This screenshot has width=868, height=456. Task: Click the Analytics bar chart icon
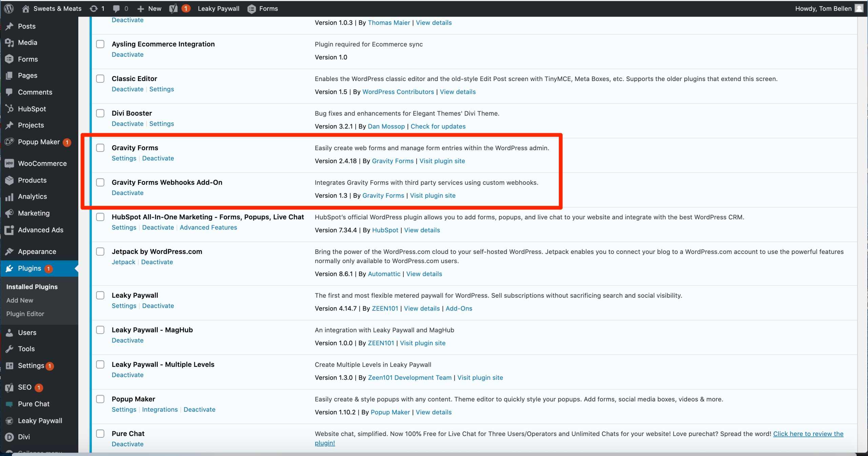[x=9, y=197]
